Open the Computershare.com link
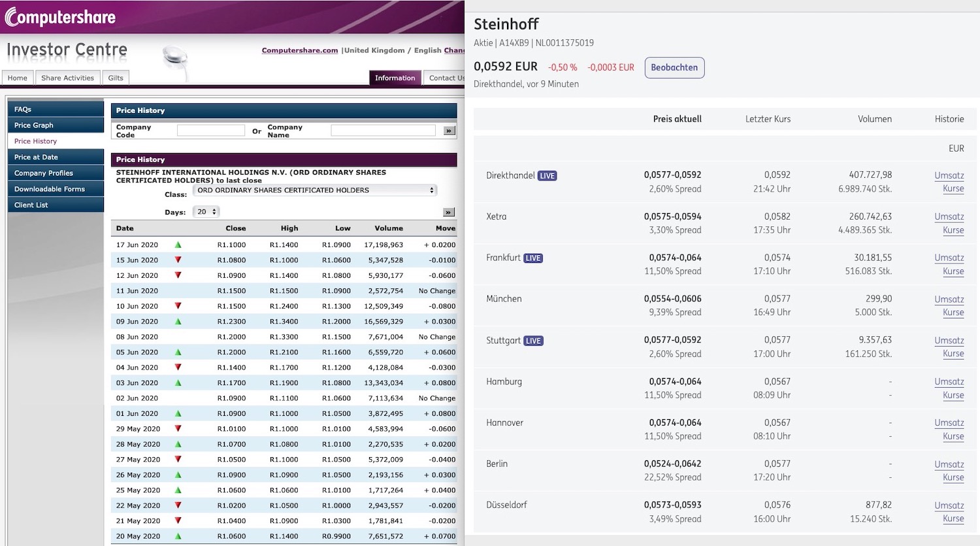980x546 pixels. pos(299,50)
